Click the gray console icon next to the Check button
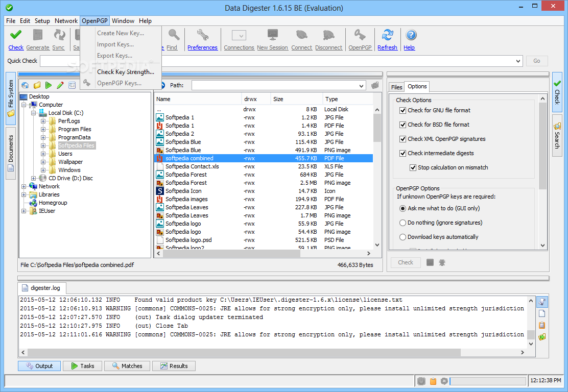 click(x=430, y=262)
